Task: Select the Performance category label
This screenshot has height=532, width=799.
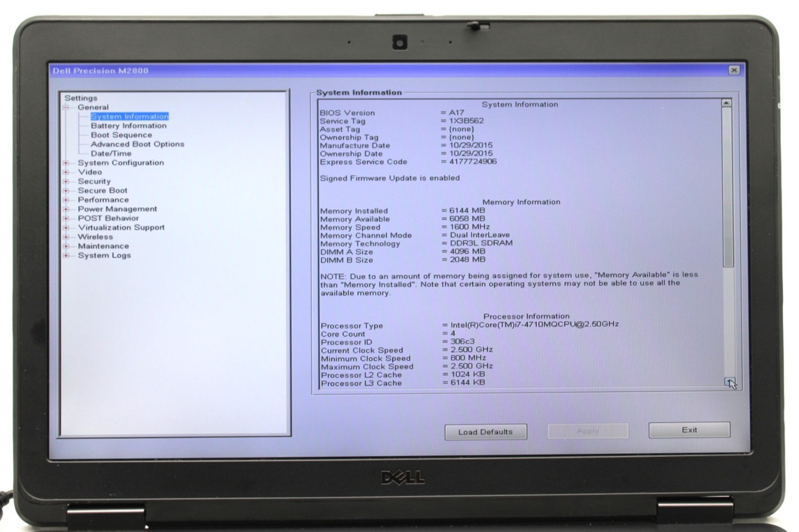Action: [x=103, y=200]
